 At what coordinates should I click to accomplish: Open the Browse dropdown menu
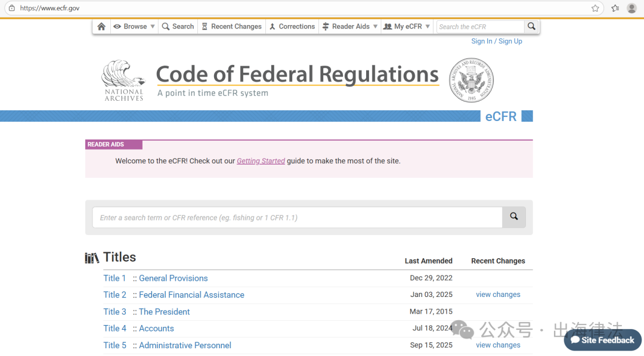[x=134, y=27]
